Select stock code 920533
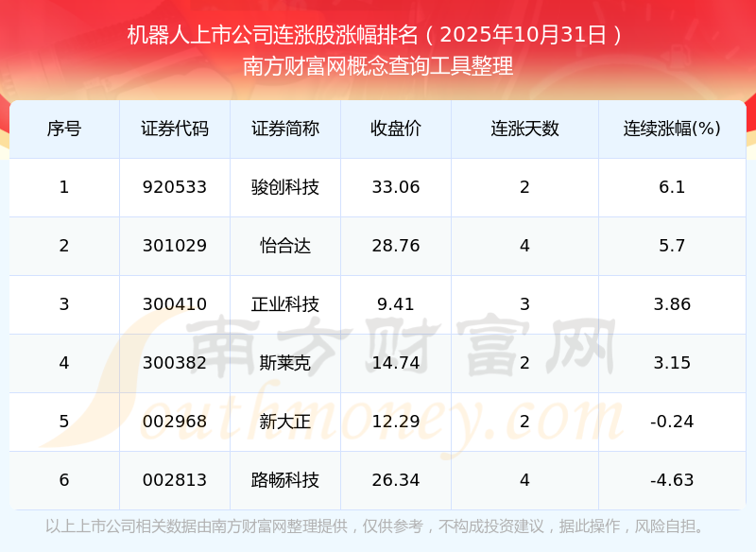This screenshot has width=756, height=552. (x=175, y=187)
